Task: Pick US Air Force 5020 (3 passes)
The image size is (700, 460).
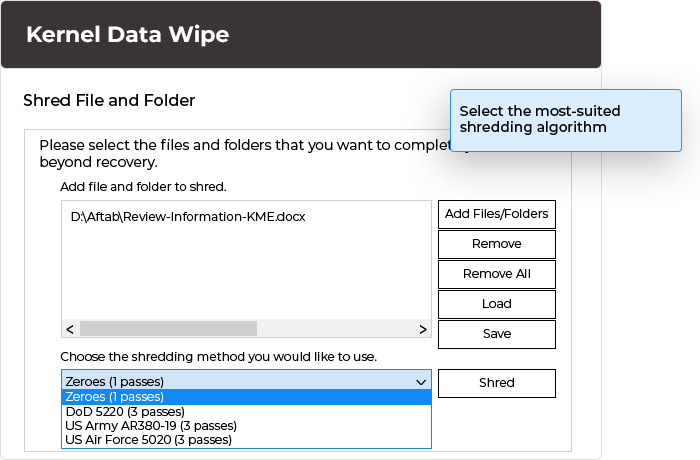Action: (246, 440)
